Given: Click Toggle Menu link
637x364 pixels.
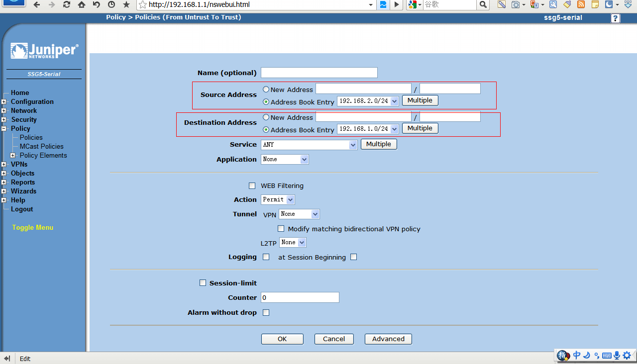Looking at the screenshot, I should (x=32, y=228).
